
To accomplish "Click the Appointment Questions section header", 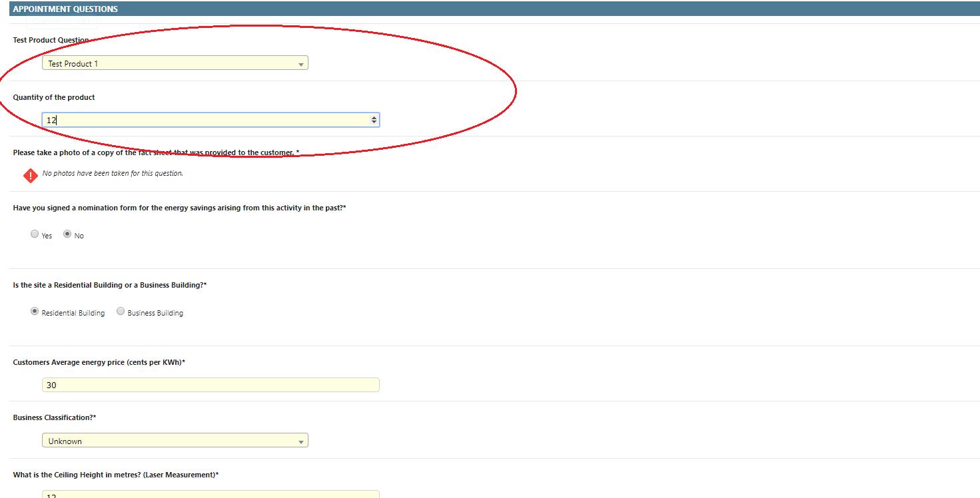I will click(x=65, y=9).
